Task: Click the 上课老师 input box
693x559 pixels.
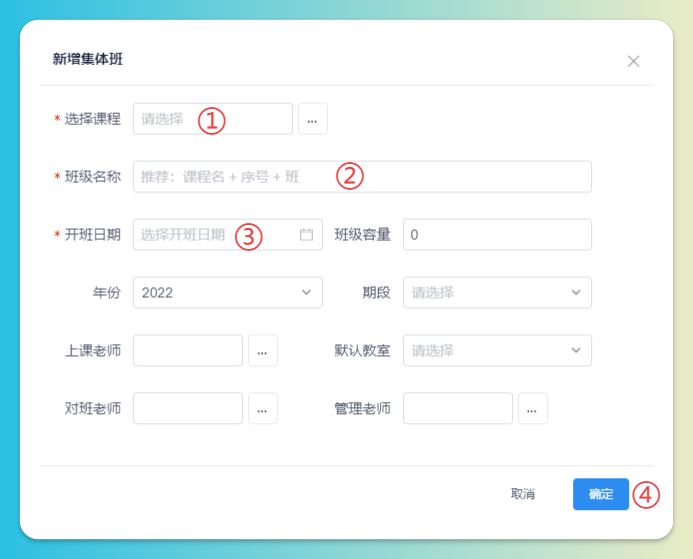Action: pyautogui.click(x=188, y=350)
